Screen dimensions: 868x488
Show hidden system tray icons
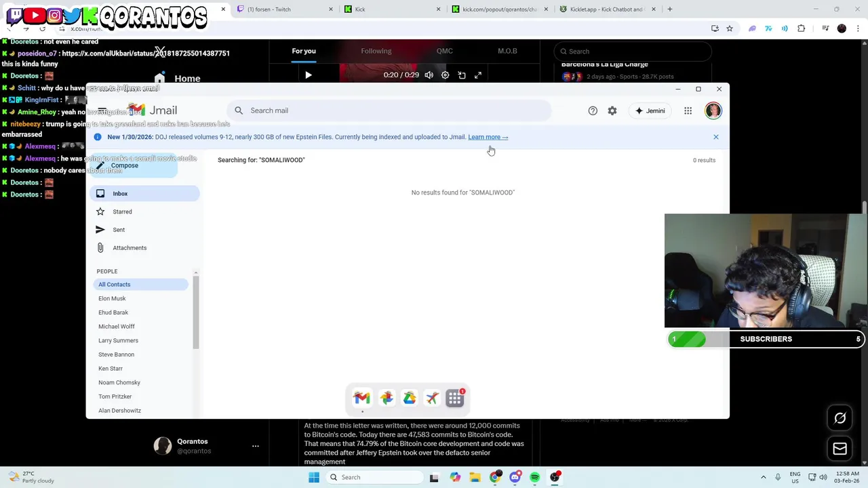coord(764,477)
